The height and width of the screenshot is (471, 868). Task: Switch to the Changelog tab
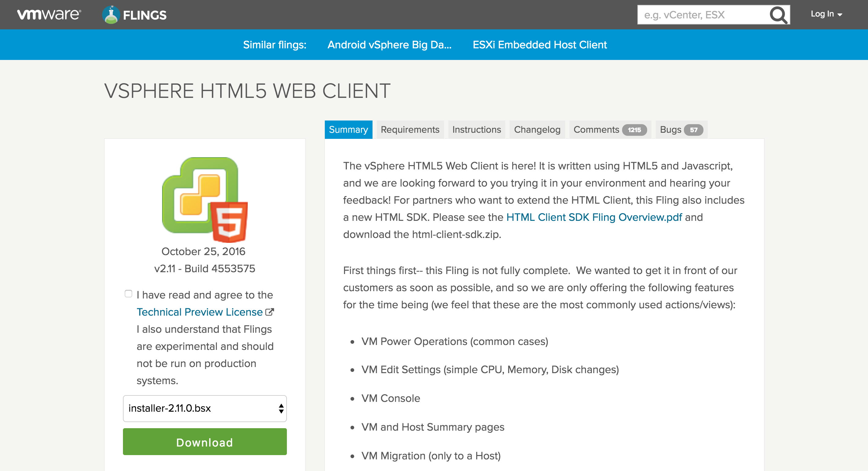pos(537,129)
